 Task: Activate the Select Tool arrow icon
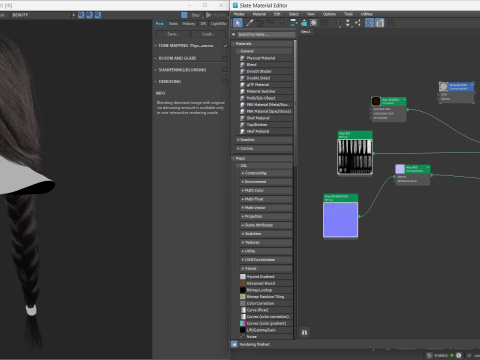coord(238,23)
